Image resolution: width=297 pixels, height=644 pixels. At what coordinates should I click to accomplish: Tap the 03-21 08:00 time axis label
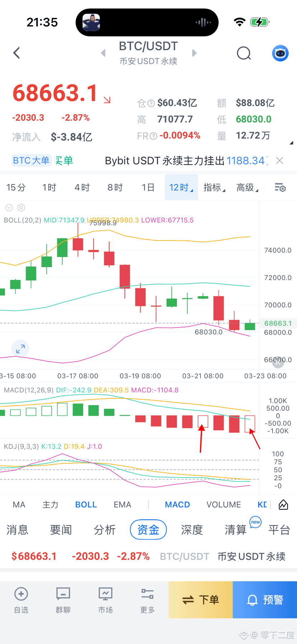(x=203, y=376)
